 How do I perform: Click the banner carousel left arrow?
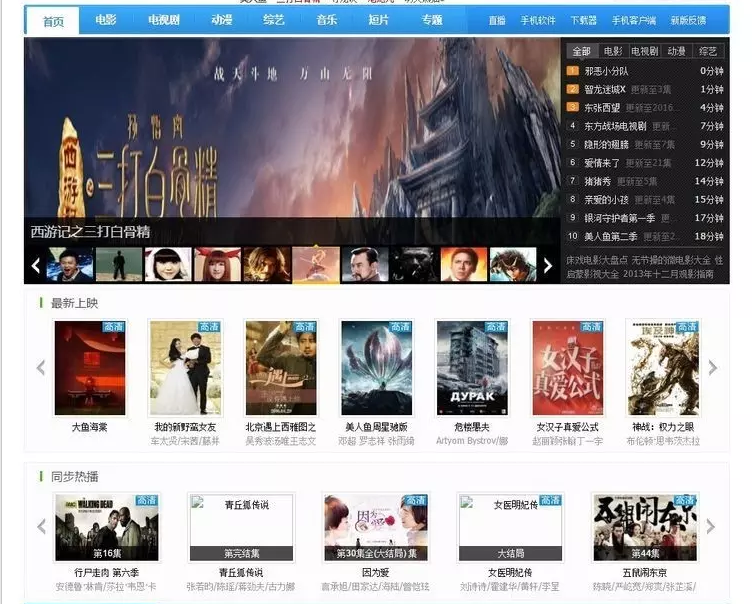click(x=36, y=265)
